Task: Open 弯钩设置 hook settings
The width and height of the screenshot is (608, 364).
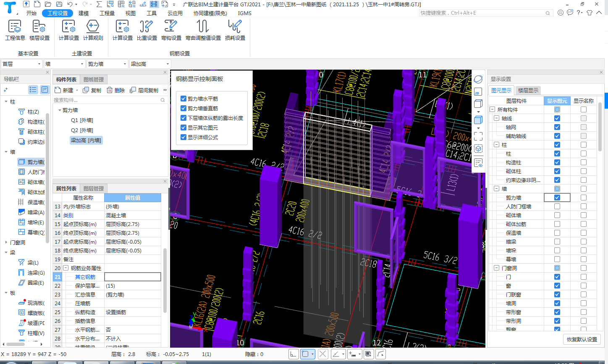Action: pos(171,30)
